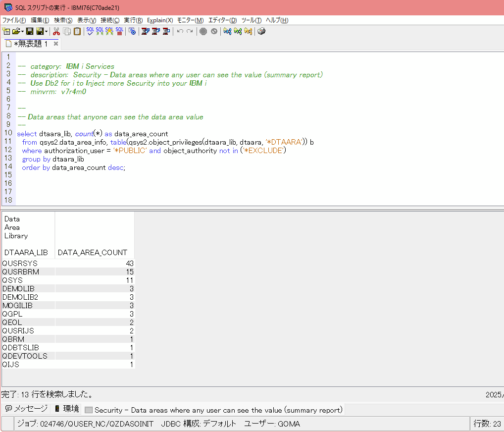Select the QBRM library cell
The width and height of the screenshot is (504, 432).
[28, 339]
